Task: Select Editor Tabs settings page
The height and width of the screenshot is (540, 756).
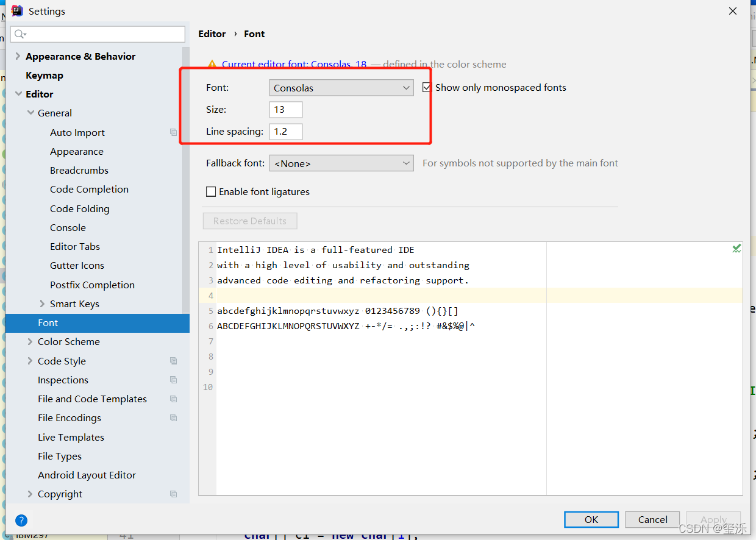Action: 75,246
